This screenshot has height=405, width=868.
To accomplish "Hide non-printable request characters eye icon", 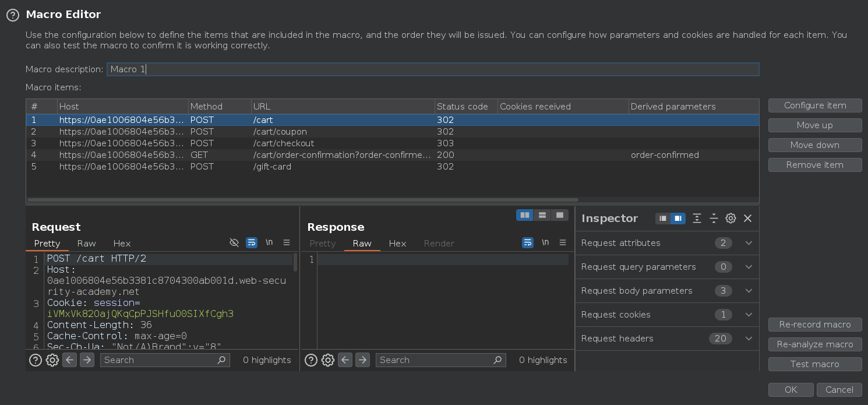I will pyautogui.click(x=234, y=242).
